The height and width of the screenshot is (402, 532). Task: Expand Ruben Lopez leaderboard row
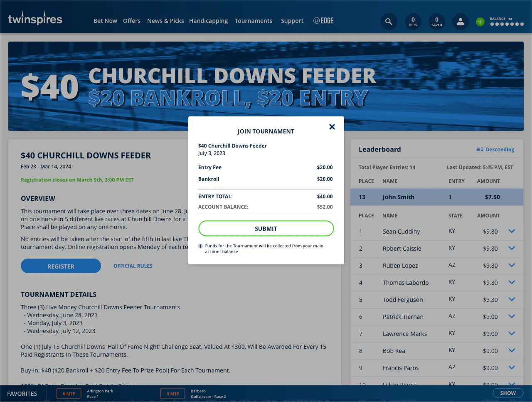click(x=512, y=265)
